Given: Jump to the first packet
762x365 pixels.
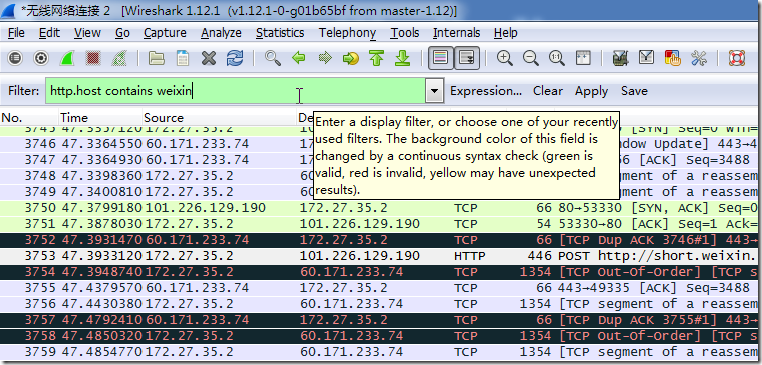Looking at the screenshot, I should [376, 59].
